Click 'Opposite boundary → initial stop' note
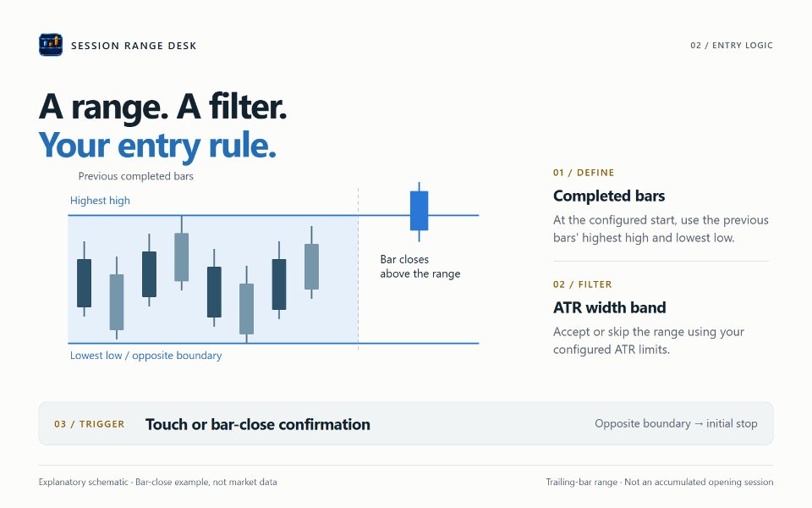This screenshot has height=508, width=812. (676, 423)
